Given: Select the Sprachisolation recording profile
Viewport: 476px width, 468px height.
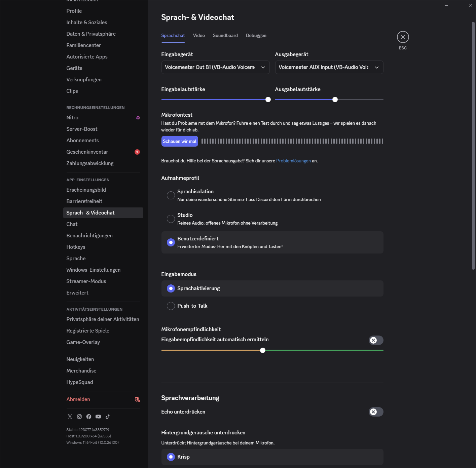Looking at the screenshot, I should tap(272, 195).
